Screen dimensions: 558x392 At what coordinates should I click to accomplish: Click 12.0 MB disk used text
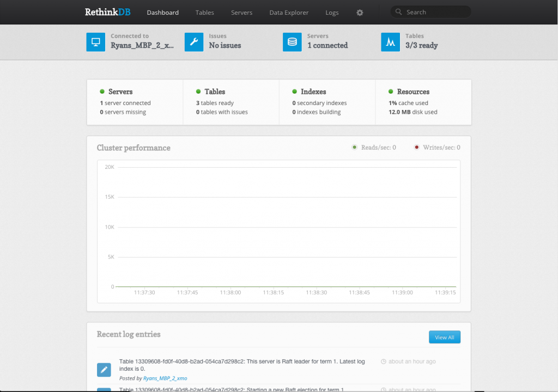(x=413, y=112)
